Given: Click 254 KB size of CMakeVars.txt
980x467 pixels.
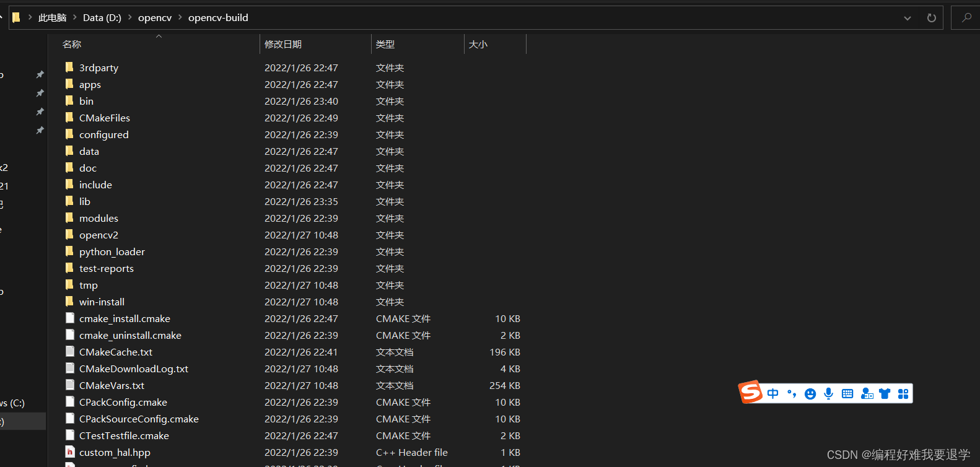Looking at the screenshot, I should click(x=505, y=385).
